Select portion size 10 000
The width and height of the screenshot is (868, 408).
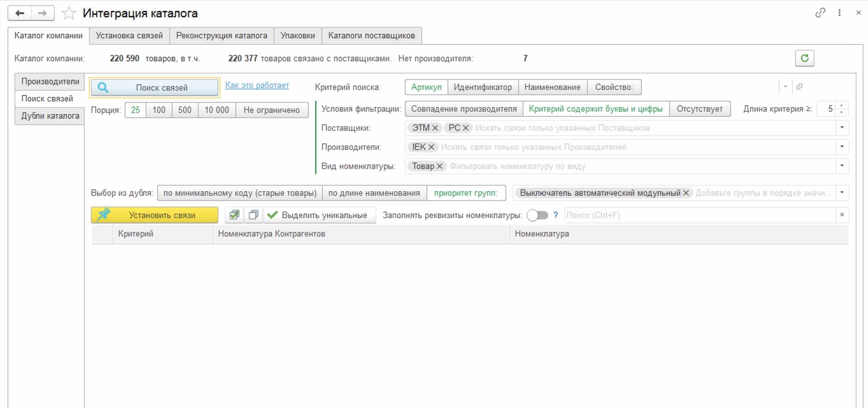(217, 110)
